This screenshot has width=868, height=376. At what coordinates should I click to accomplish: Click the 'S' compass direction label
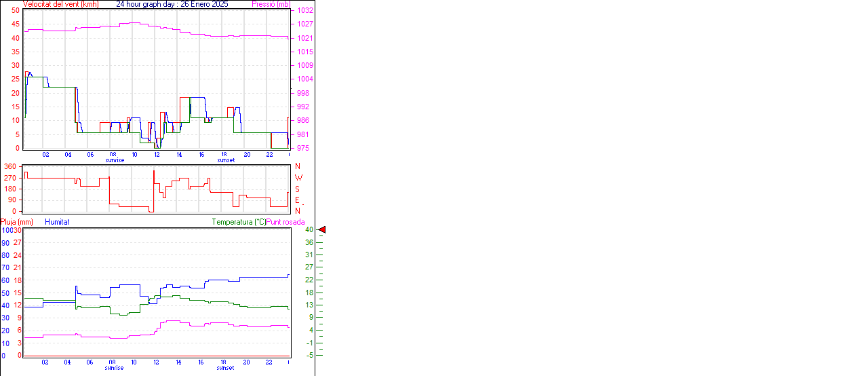tap(298, 189)
